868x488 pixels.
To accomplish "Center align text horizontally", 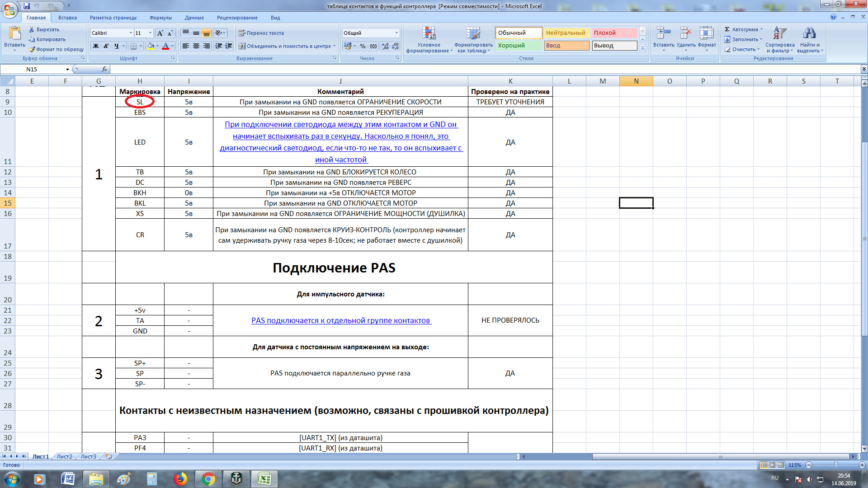I will [196, 46].
